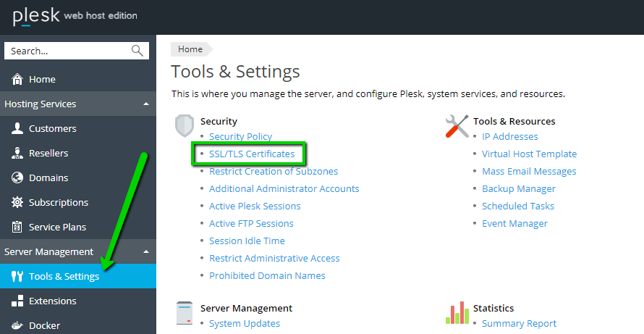Focus the Search input field
This screenshot has width=644, height=334.
click(67, 51)
